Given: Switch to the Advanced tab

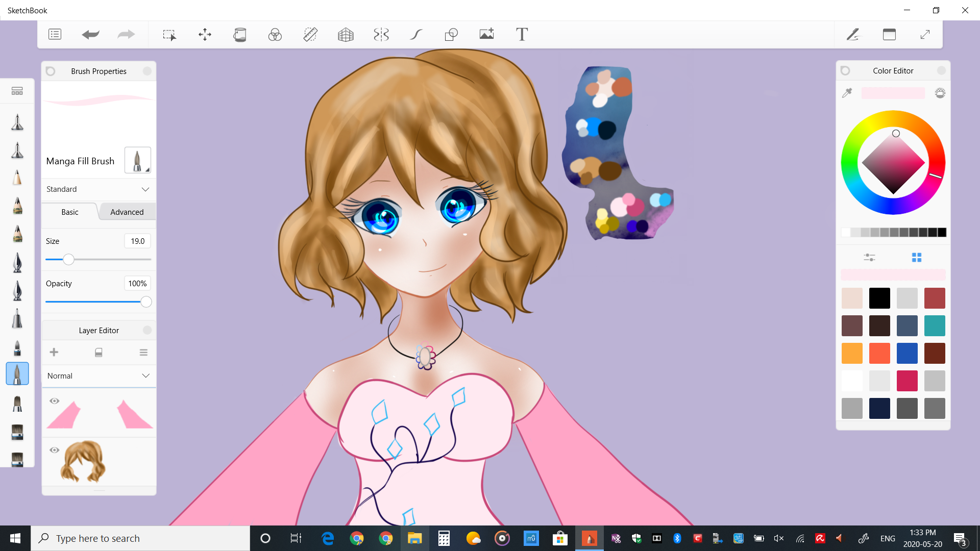Looking at the screenshot, I should pyautogui.click(x=127, y=212).
